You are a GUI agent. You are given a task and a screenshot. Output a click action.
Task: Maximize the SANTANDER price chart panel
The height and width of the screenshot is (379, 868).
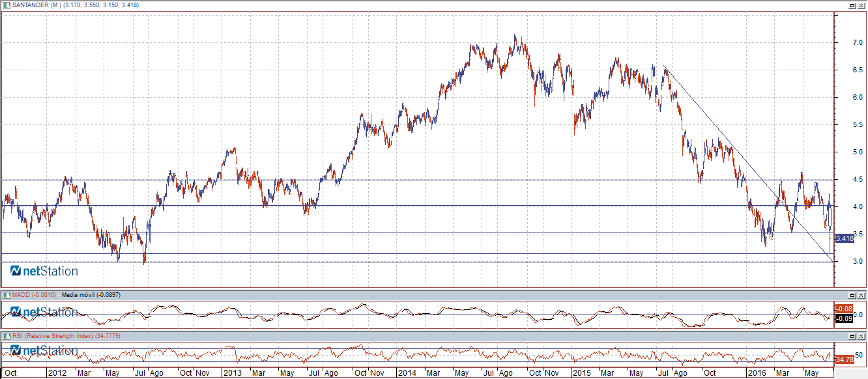(852, 5)
